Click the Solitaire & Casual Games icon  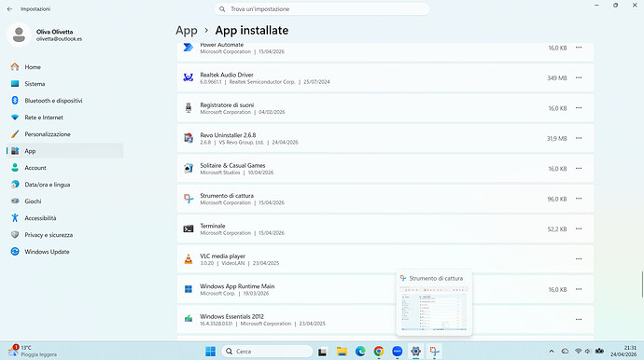coord(189,168)
